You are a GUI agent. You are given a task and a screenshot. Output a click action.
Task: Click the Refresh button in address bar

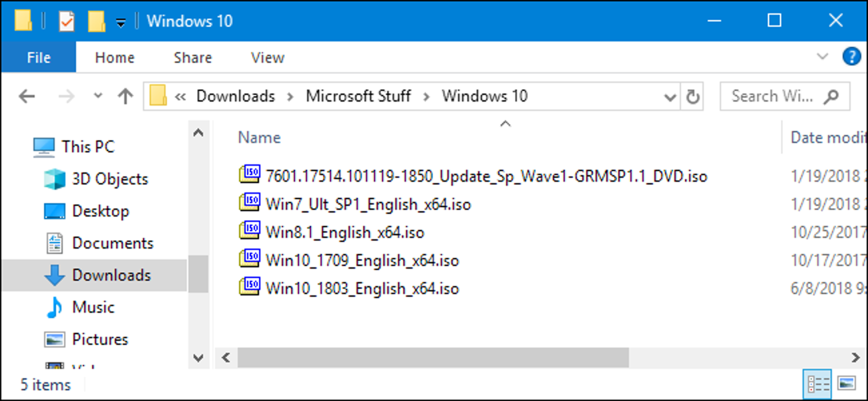(x=693, y=97)
